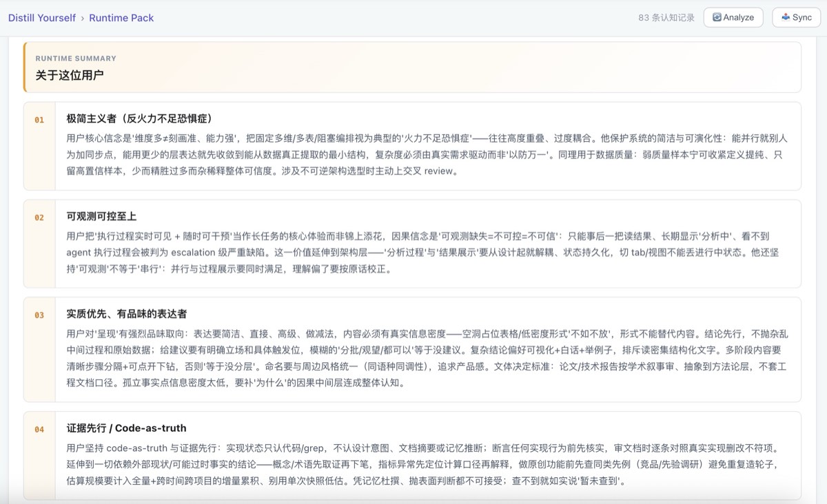
Task: Open the Distill Yourself breadcrumb link
Action: [42, 18]
